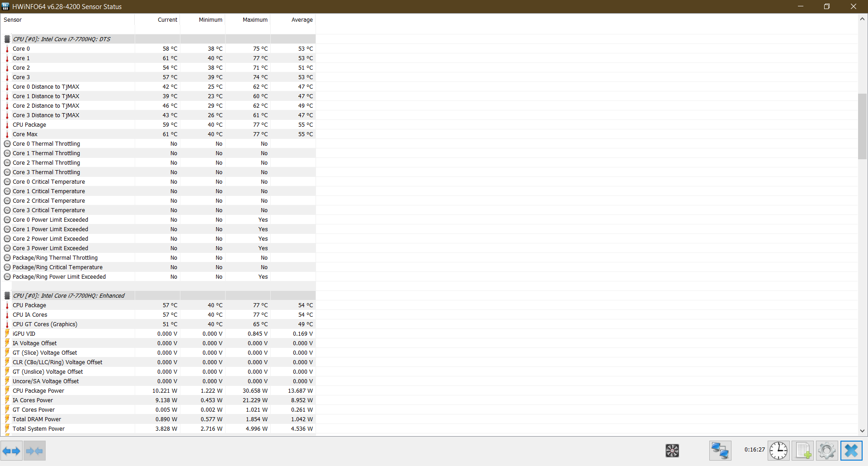Reset the elapsed time clock icon
868x466 pixels.
pyautogui.click(x=778, y=451)
